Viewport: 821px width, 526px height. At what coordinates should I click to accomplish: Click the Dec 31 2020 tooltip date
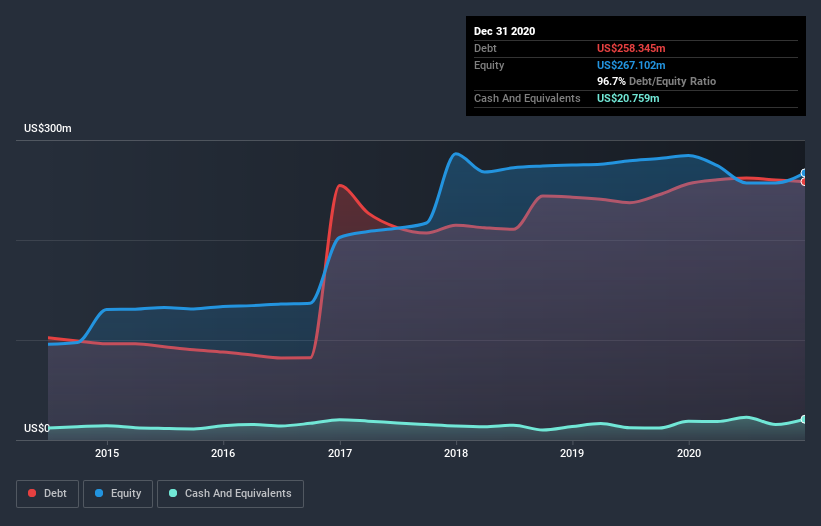point(504,31)
